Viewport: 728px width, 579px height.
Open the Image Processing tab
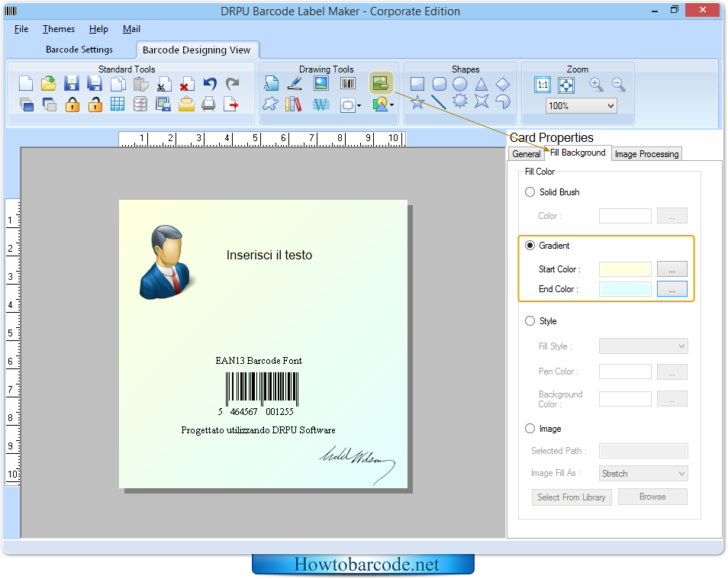tap(646, 154)
